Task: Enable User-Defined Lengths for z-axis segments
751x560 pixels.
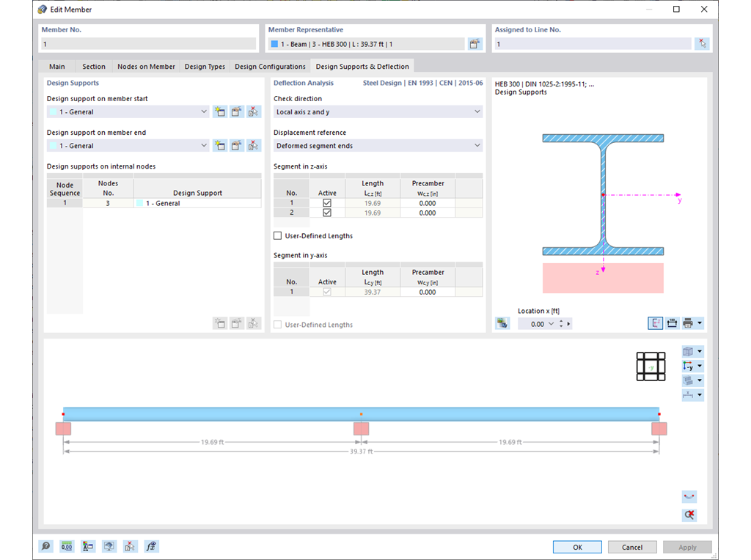Action: click(276, 235)
